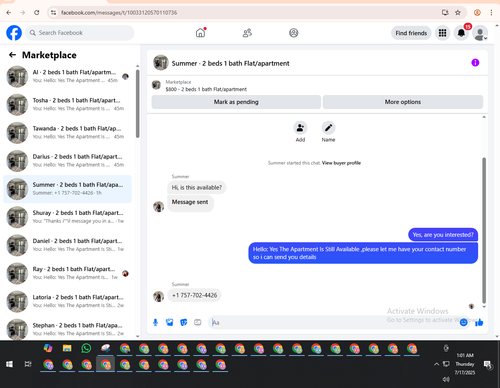
Task: Open the Tosha conversation
Action: point(68,104)
